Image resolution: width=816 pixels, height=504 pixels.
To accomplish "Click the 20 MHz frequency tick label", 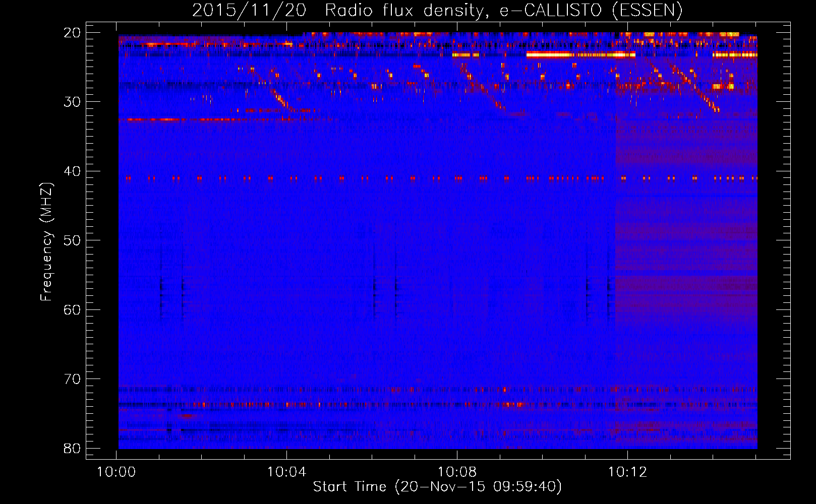I will tap(73, 33).
